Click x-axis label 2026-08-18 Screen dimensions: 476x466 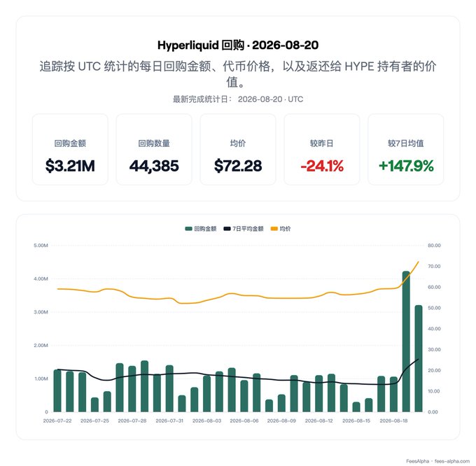[393, 421]
